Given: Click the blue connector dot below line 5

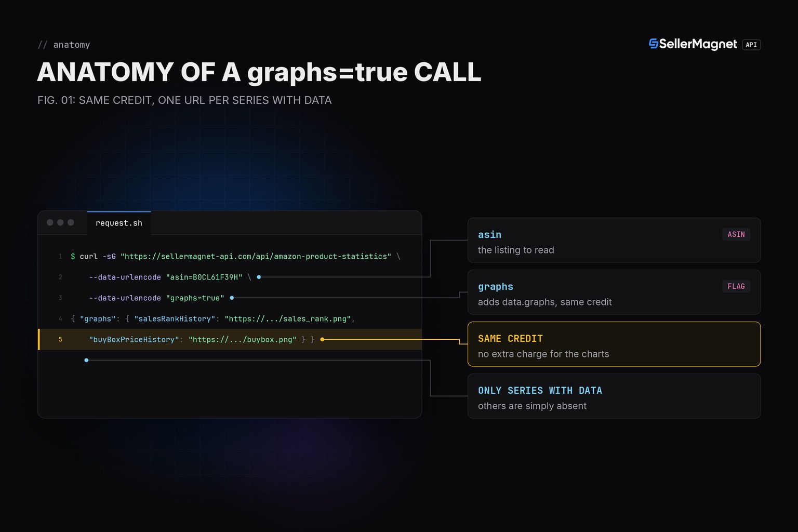Looking at the screenshot, I should [86, 360].
